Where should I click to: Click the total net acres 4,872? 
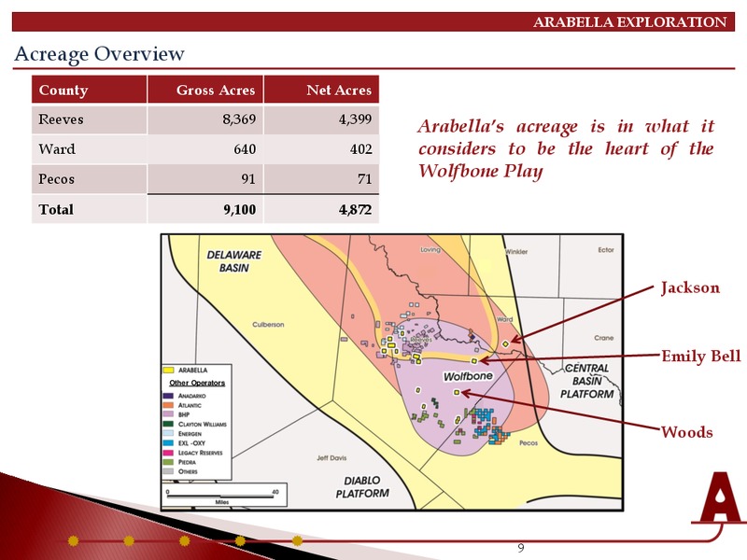pyautogui.click(x=356, y=209)
